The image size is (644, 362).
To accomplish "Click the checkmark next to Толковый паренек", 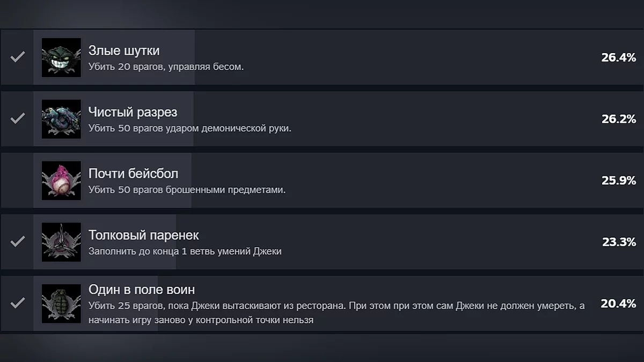I will [18, 242].
